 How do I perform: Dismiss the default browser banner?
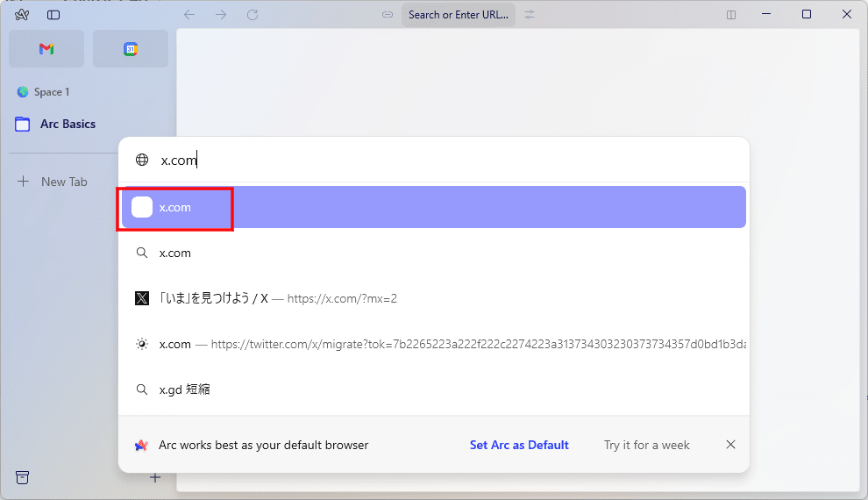[730, 445]
